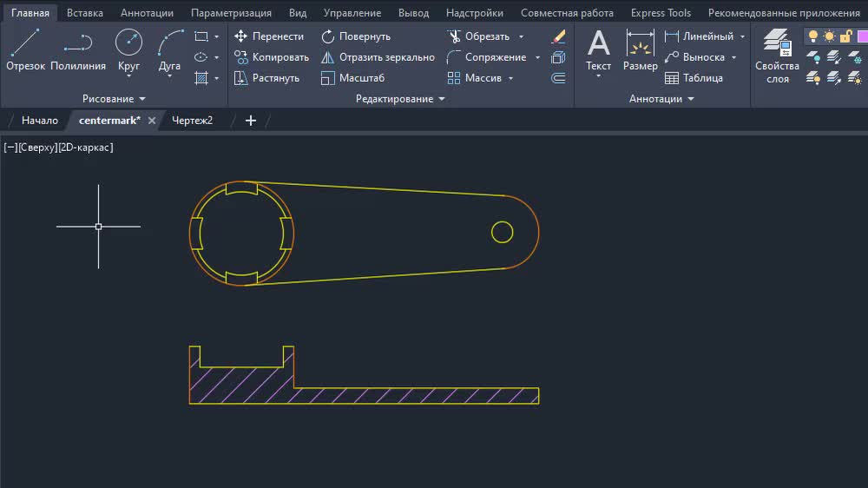Choose the rectangle drawing tool icon
The height and width of the screenshot is (488, 868).
201,36
